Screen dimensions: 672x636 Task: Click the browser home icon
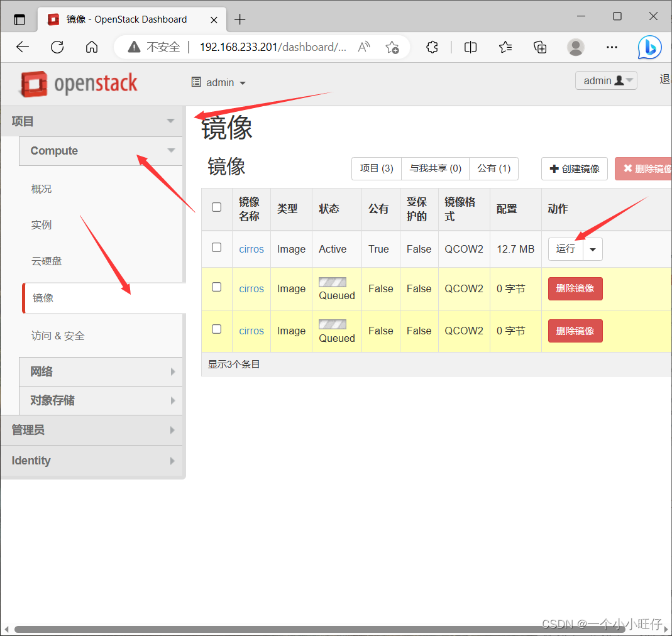92,47
